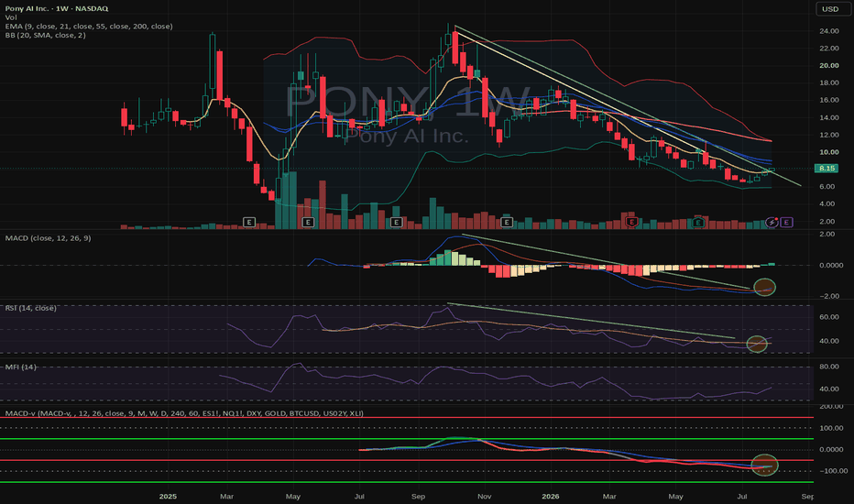
Task: Select the RSI (14, close) pane legend
Action: (x=30, y=308)
